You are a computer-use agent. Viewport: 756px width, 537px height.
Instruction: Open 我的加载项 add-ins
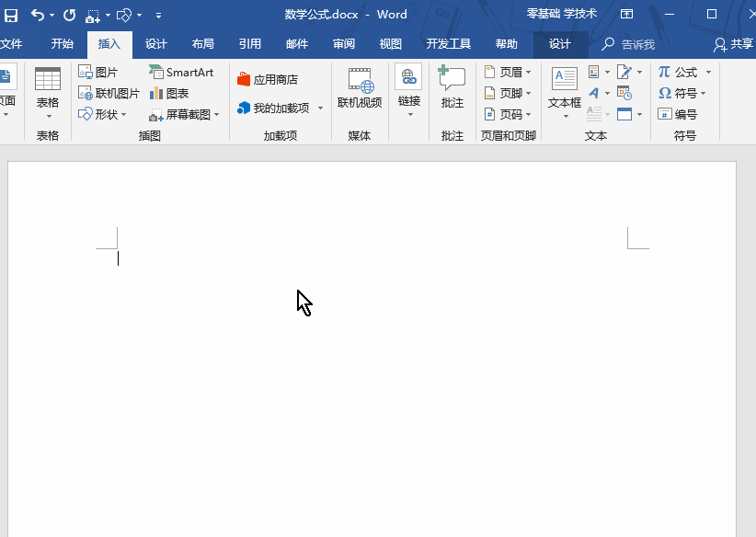coord(273,108)
